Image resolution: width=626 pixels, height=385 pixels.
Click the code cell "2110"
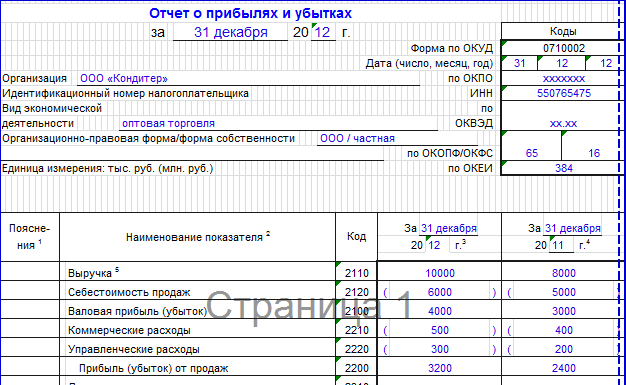pos(357,273)
